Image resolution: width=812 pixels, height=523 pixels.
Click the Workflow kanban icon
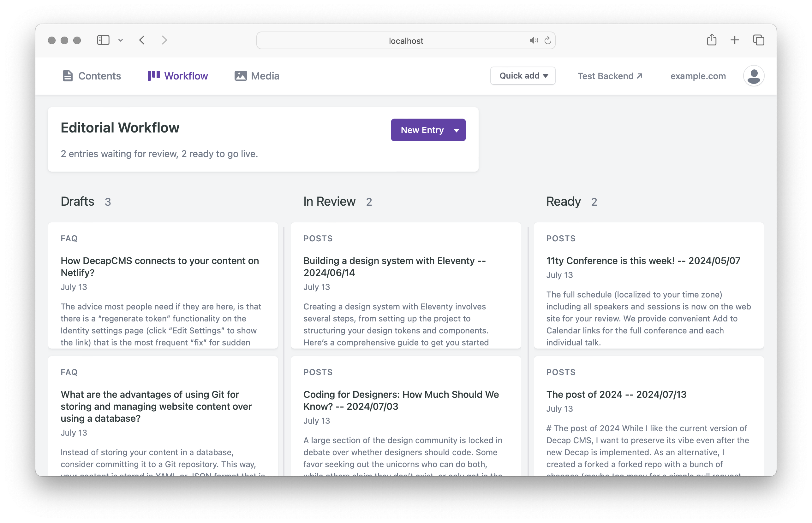[x=154, y=75]
